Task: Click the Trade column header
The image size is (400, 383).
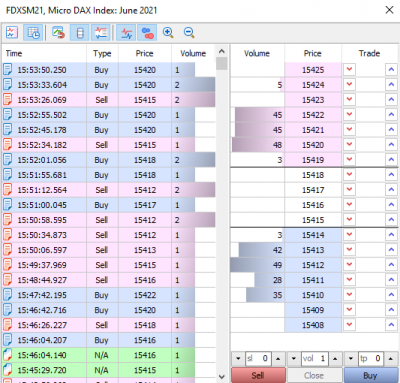Action: pos(369,53)
